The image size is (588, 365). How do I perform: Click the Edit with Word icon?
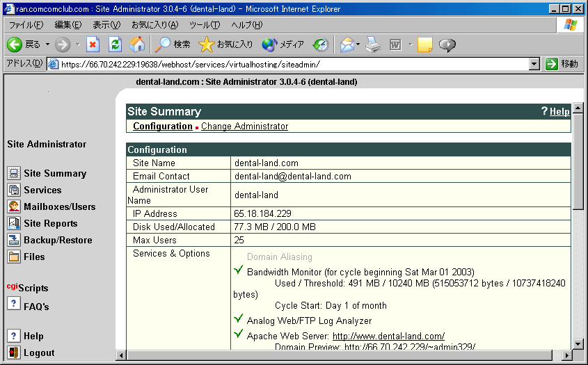[395, 44]
